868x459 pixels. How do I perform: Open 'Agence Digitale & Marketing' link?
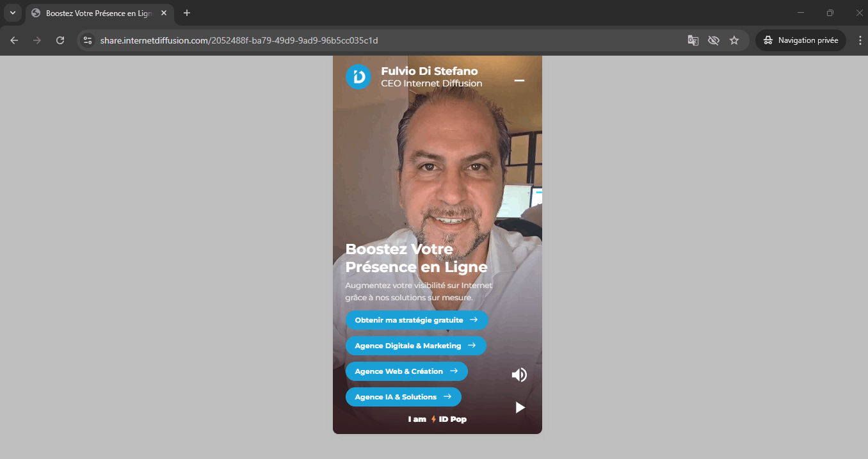(x=416, y=346)
